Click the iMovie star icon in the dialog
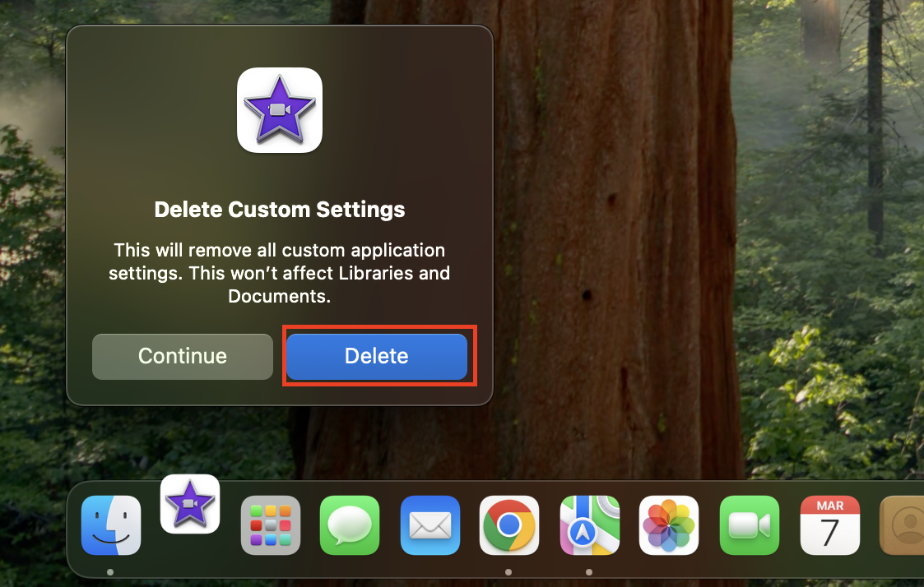Image resolution: width=924 pixels, height=587 pixels. (x=279, y=110)
